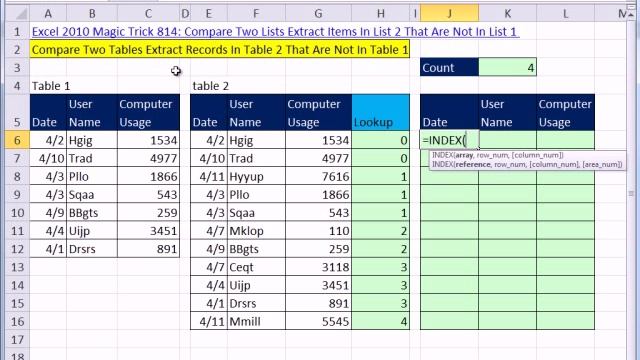The height and width of the screenshot is (360, 640).
Task: Open the Excel Magic Trick 814 title hyperlink
Action: point(275,32)
